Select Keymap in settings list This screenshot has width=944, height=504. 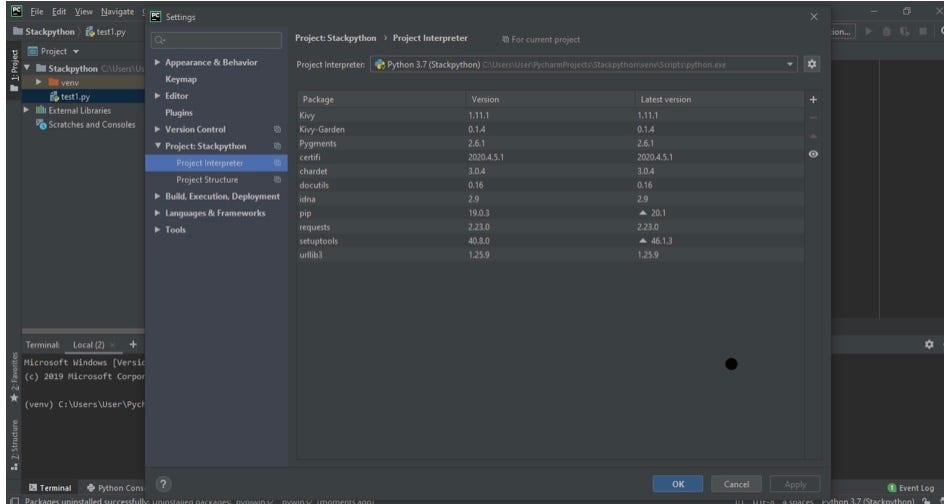(181, 79)
